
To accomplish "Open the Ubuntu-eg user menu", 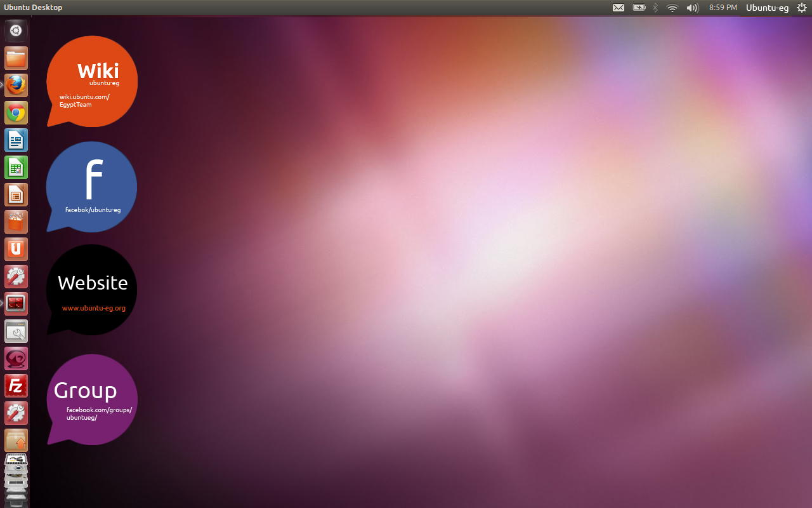I will click(767, 8).
